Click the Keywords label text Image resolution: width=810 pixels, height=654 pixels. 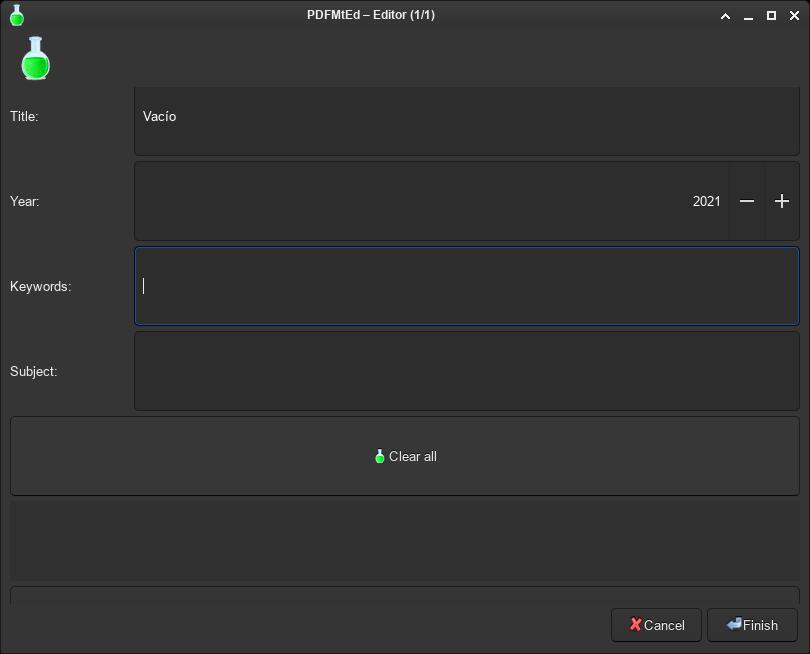41,286
